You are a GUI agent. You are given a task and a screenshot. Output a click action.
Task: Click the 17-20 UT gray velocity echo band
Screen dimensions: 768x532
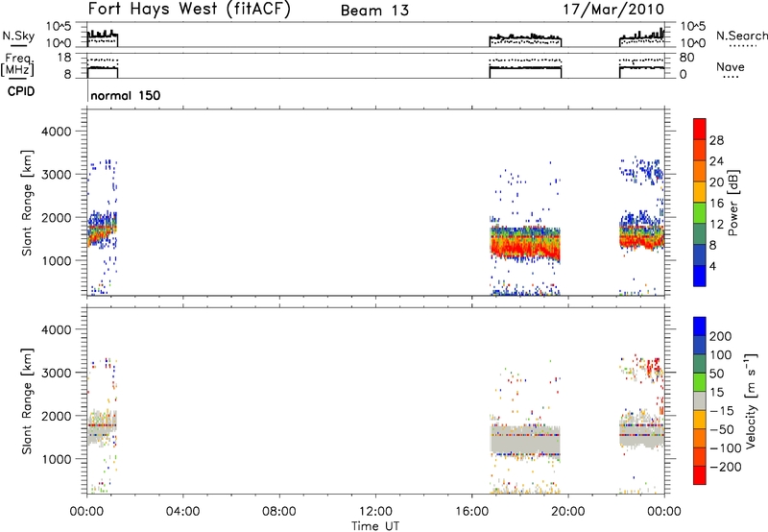click(x=525, y=441)
